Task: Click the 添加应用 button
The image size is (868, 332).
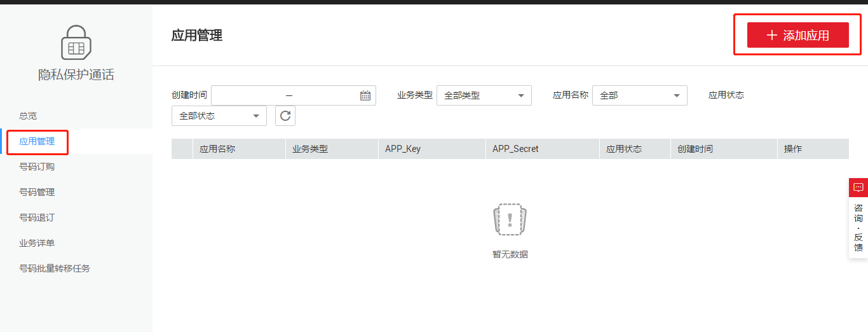Action: (798, 35)
